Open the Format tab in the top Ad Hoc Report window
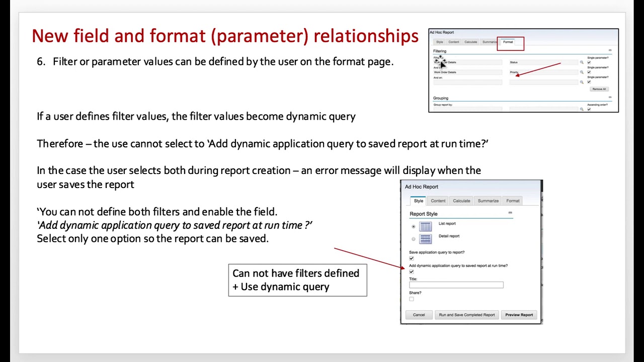This screenshot has height=362, width=644. [508, 42]
